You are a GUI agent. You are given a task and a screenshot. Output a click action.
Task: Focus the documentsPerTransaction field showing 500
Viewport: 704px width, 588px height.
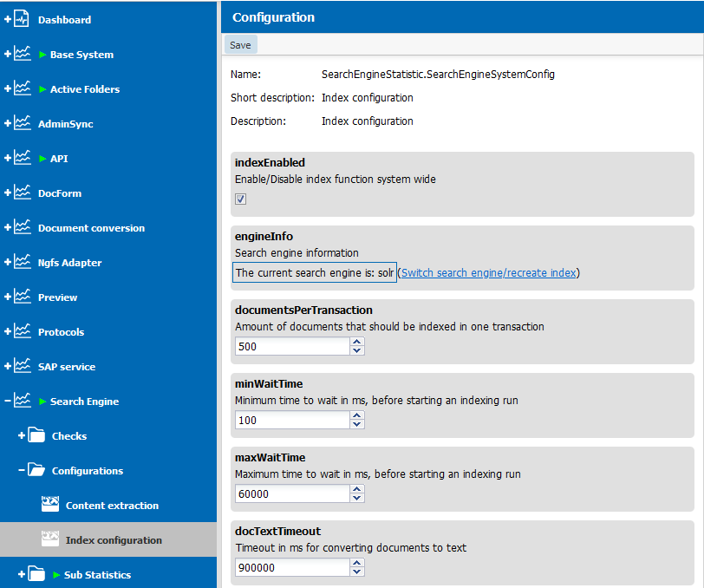click(x=292, y=346)
